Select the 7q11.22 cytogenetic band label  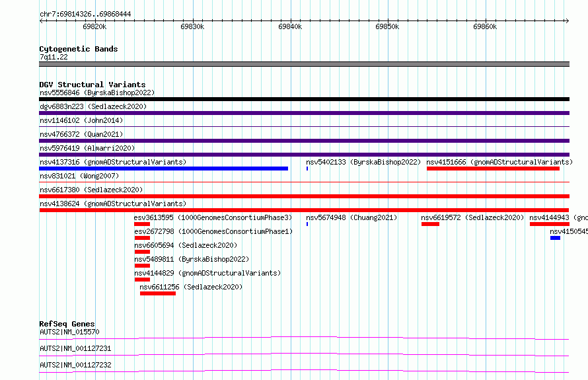pos(54,57)
